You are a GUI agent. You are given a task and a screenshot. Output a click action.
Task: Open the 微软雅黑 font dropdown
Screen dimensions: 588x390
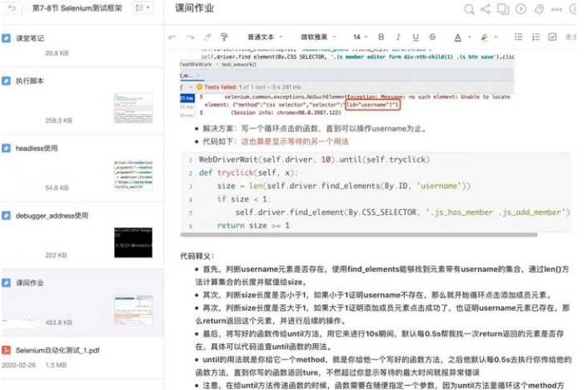[x=318, y=37]
